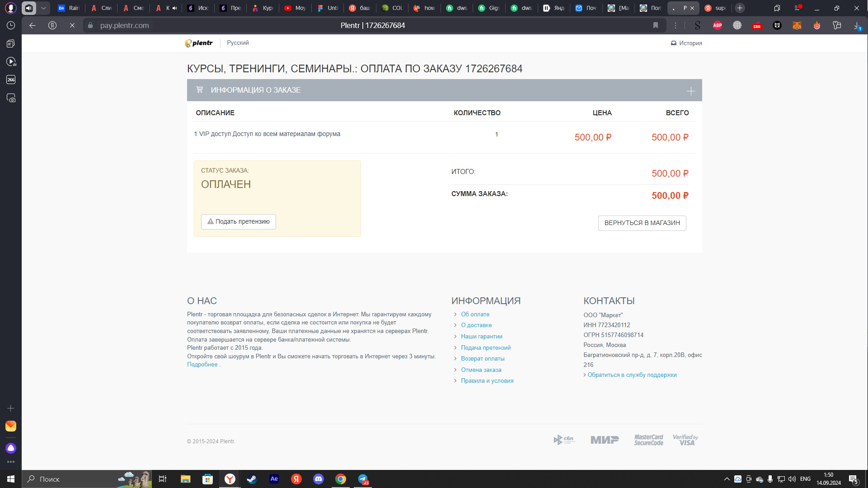Image resolution: width=868 pixels, height=488 pixels.
Task: Open Telegram from the taskbar
Action: pyautogui.click(x=363, y=479)
